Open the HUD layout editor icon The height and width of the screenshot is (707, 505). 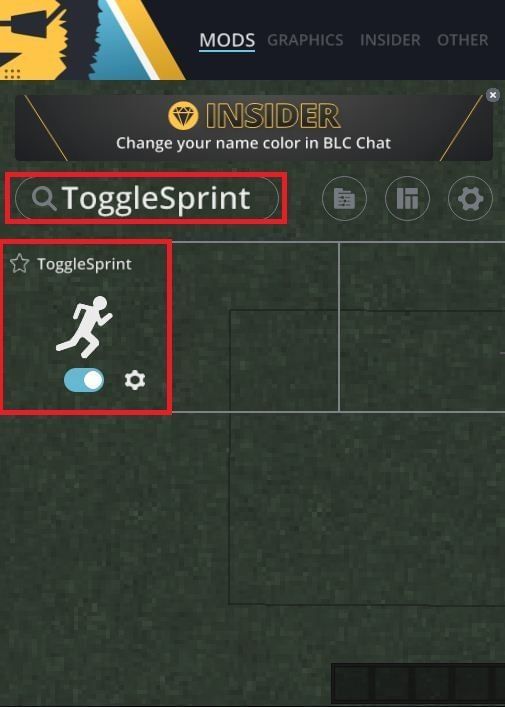pyautogui.click(x=407, y=198)
